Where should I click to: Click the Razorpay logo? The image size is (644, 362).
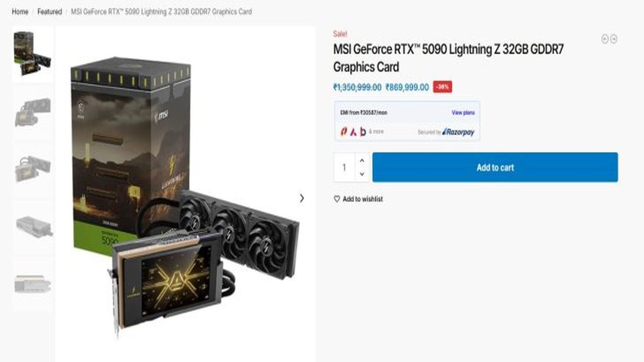458,132
